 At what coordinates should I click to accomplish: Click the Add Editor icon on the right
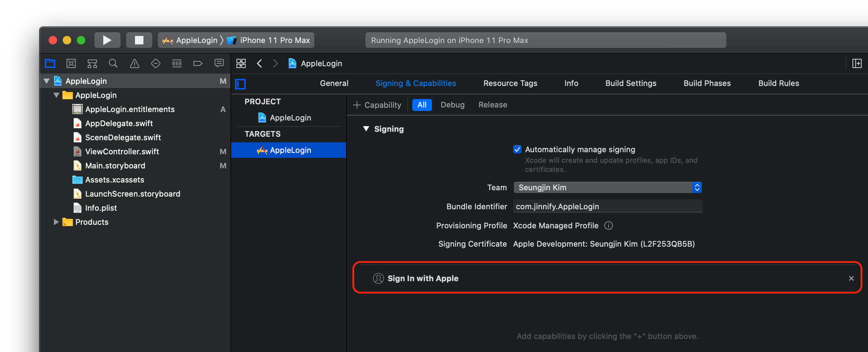pyautogui.click(x=857, y=63)
